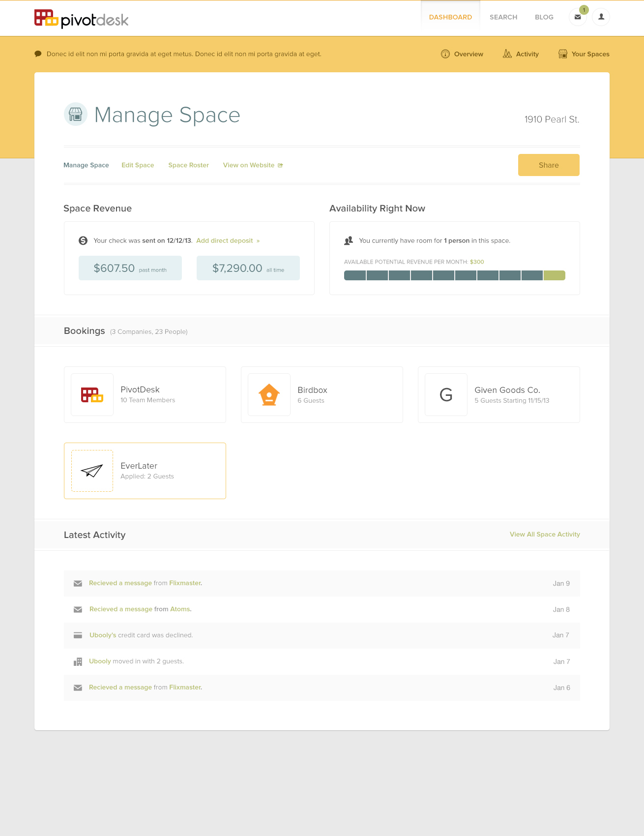Click the green available segment of capacity bar
The width and height of the screenshot is (644, 836).
[555, 275]
